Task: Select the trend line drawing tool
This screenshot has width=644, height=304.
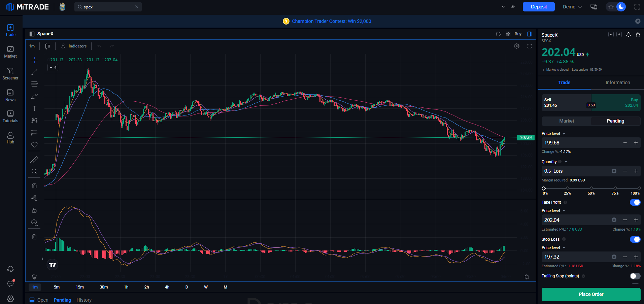Action: point(34,72)
